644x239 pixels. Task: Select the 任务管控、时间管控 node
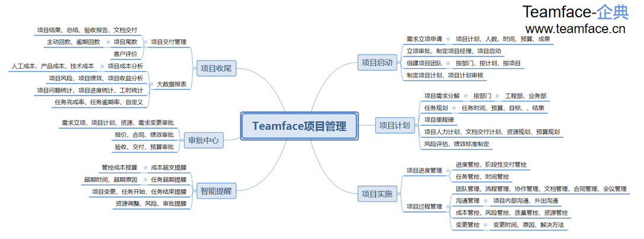coord(482,177)
